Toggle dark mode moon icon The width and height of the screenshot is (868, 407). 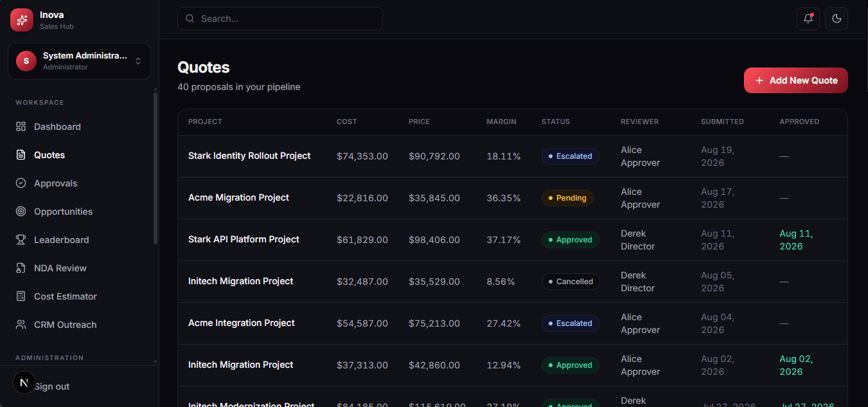(x=837, y=19)
